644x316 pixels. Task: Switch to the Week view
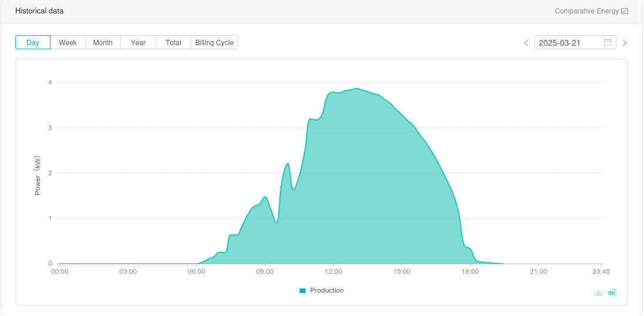68,42
